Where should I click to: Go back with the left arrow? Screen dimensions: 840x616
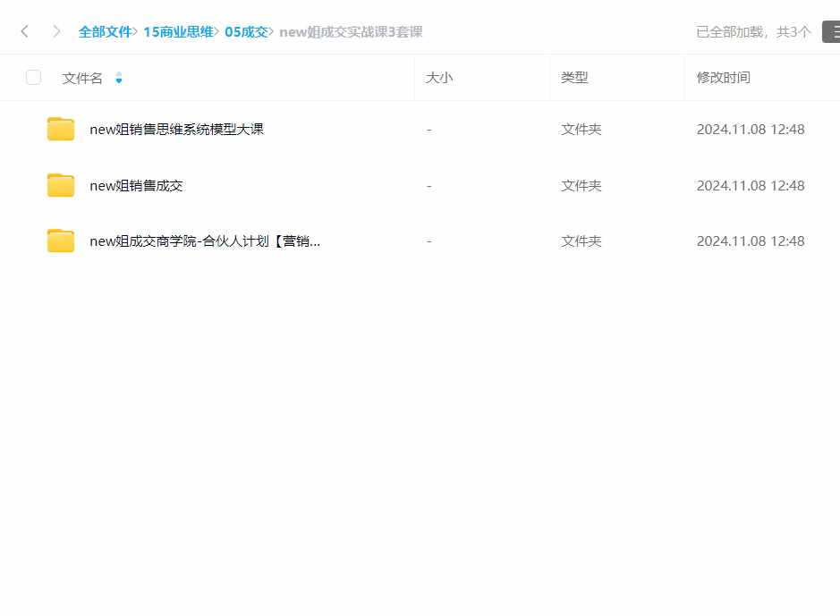[25, 31]
